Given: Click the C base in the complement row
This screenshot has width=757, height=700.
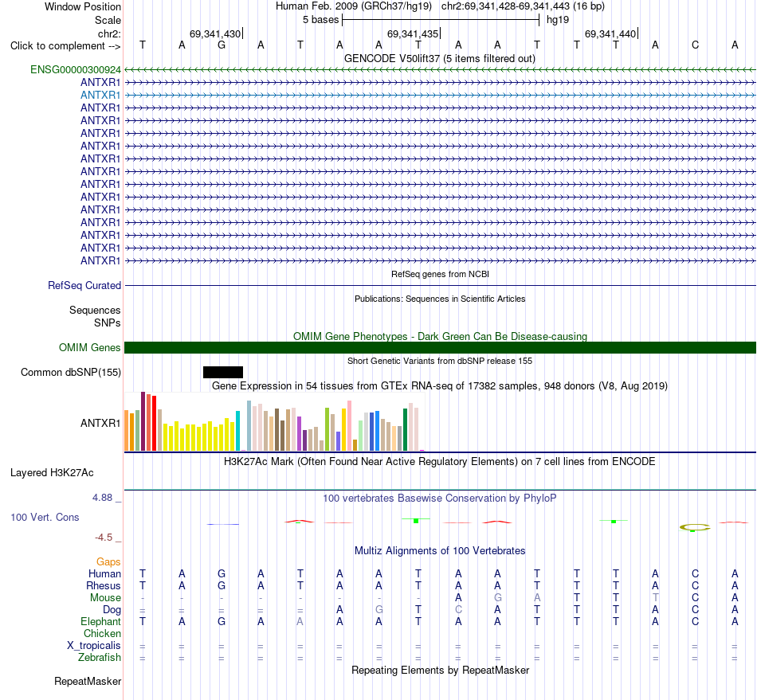Looking at the screenshot, I should 695,45.
